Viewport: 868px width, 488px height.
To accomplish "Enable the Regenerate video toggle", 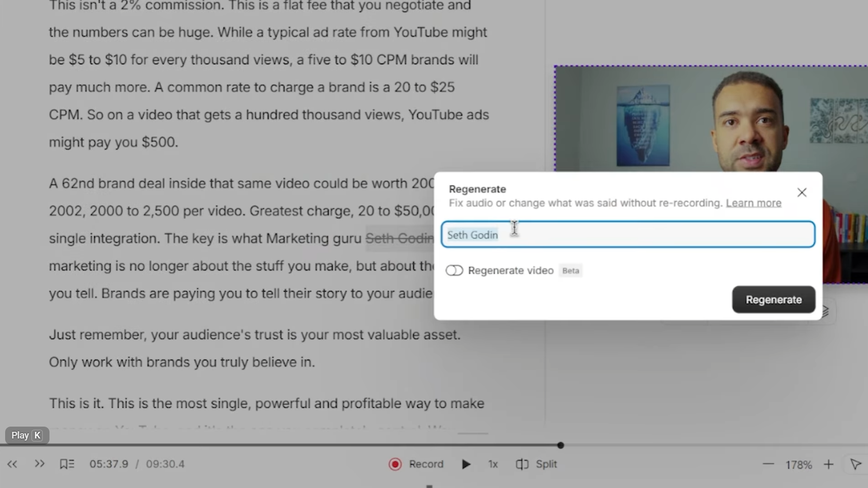I will point(454,270).
